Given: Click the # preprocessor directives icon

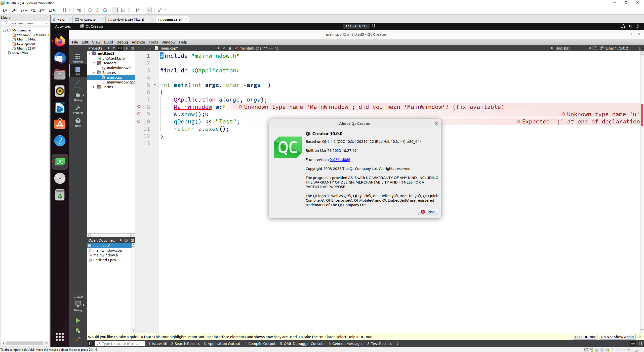Looking at the screenshot, I should click(230, 48).
